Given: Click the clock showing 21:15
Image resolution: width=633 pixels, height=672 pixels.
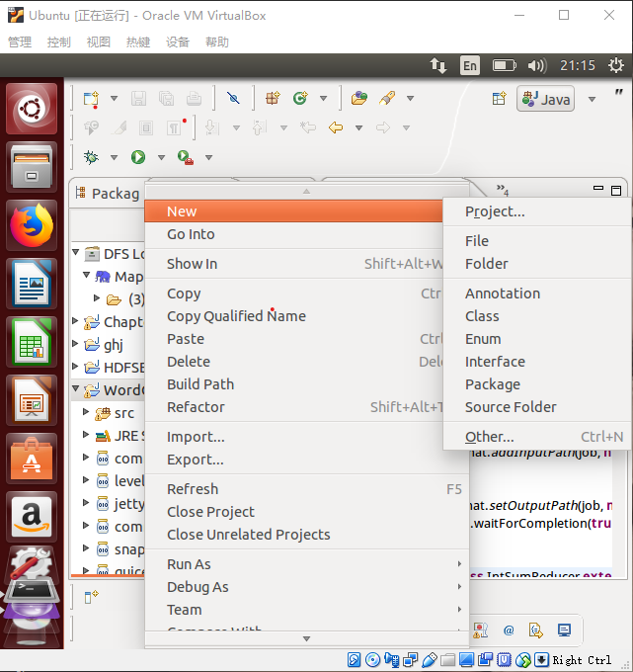Looking at the screenshot, I should (x=578, y=65).
